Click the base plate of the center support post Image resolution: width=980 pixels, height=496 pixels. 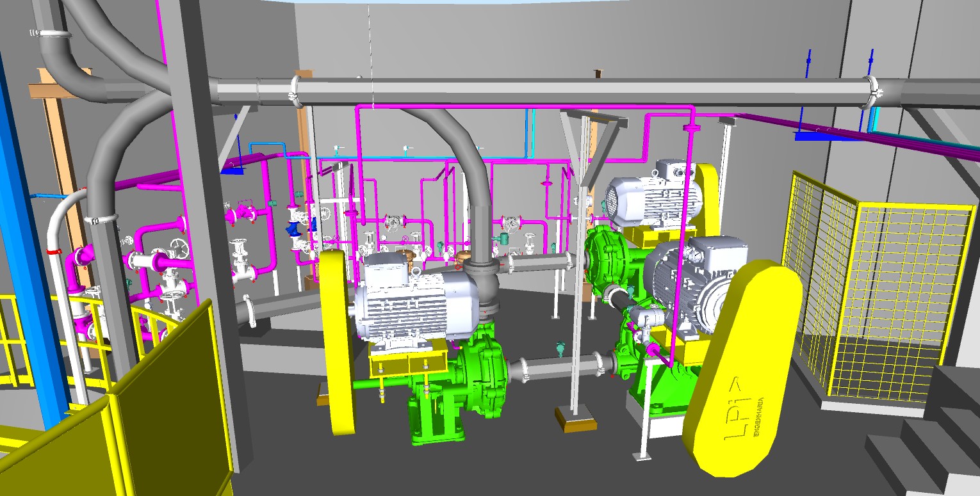(x=575, y=418)
